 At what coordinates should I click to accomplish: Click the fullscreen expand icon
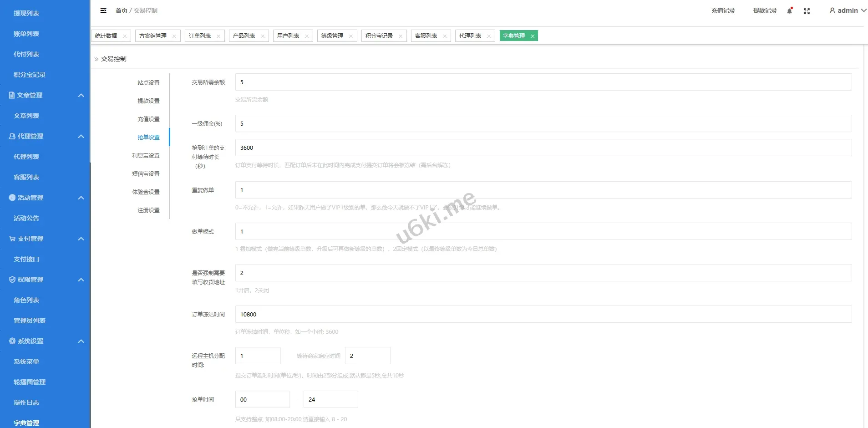tap(807, 10)
